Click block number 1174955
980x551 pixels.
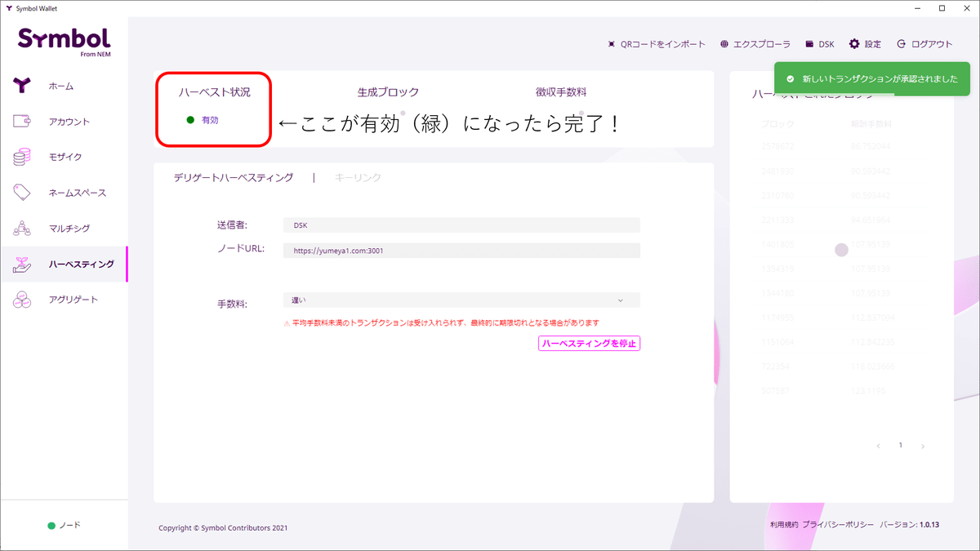tap(777, 317)
